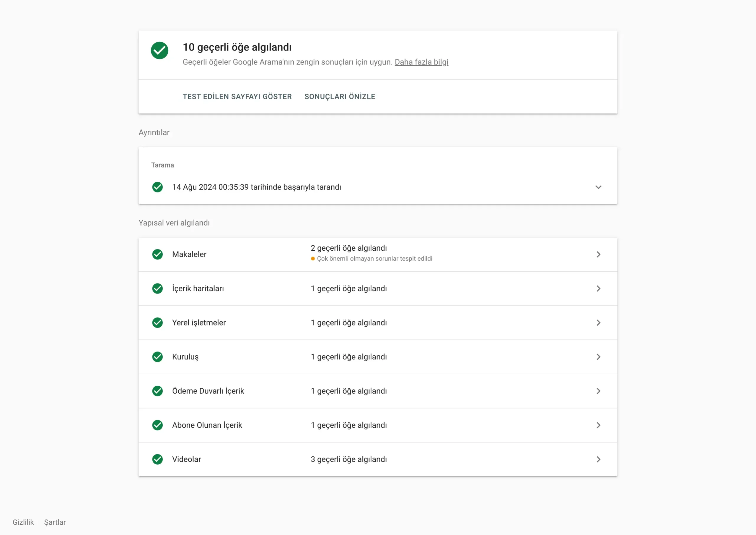Open Abone Olunan İçerik details via right arrow
This screenshot has width=756, height=535.
(599, 425)
